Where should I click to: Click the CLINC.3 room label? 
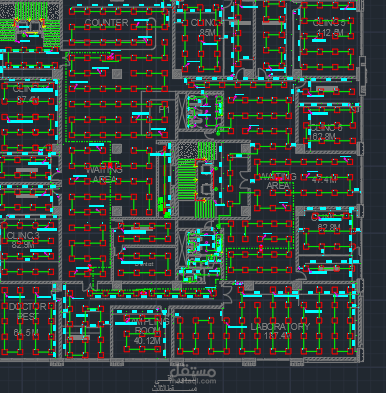coord(23,236)
